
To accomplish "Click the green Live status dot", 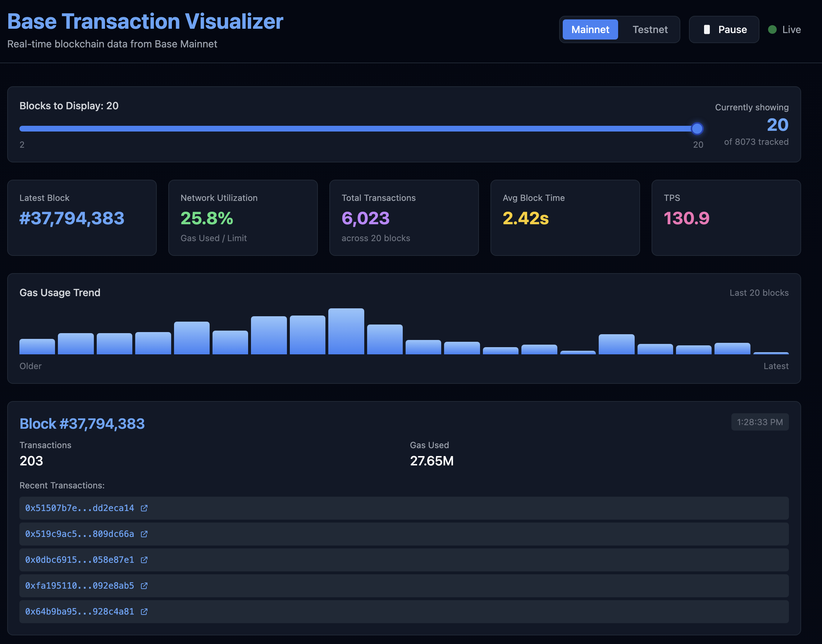I will (772, 29).
